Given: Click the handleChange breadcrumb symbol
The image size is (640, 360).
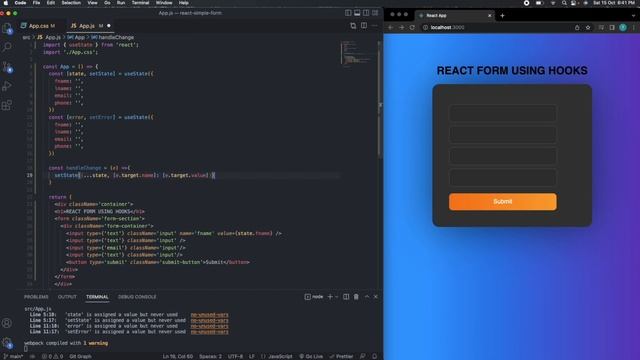Looking at the screenshot, I should coord(112,37).
